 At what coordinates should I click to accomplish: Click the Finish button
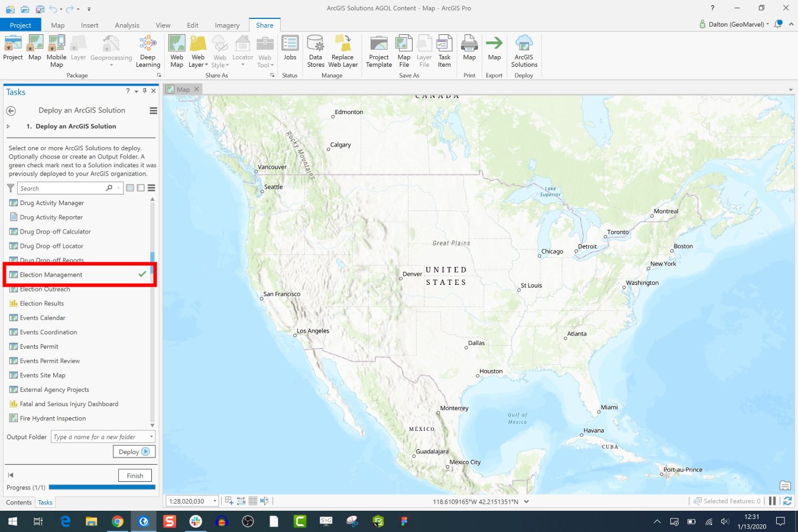point(135,475)
